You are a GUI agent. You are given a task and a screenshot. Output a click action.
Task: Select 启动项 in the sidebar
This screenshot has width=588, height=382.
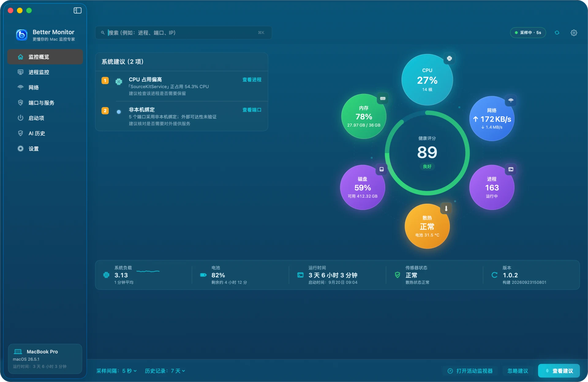[x=45, y=118]
